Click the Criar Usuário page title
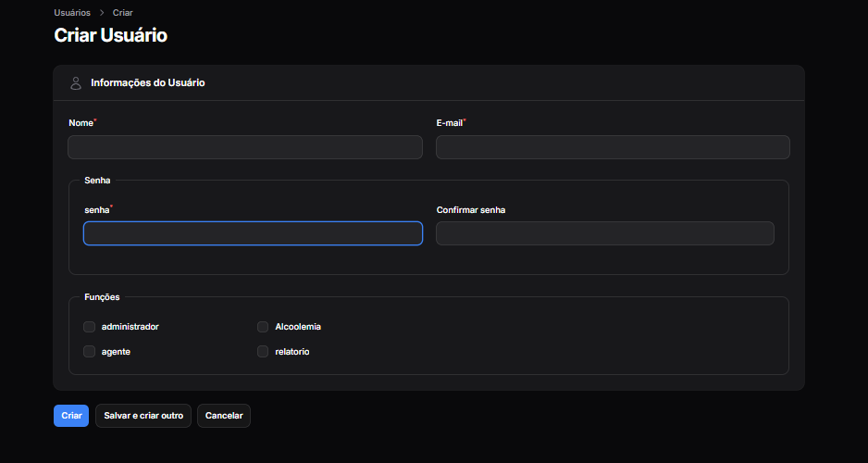Screen dimensions: 868x463 coord(111,36)
